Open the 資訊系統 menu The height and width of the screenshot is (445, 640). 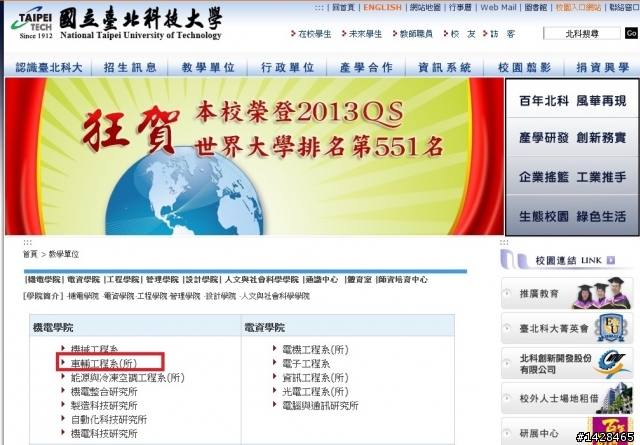coord(444,67)
